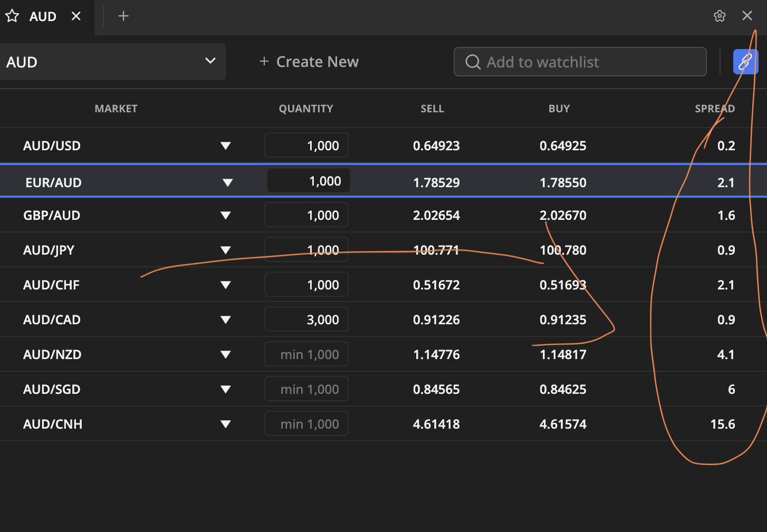
Task: Select the AUD/JPY market name
Action: click(49, 250)
